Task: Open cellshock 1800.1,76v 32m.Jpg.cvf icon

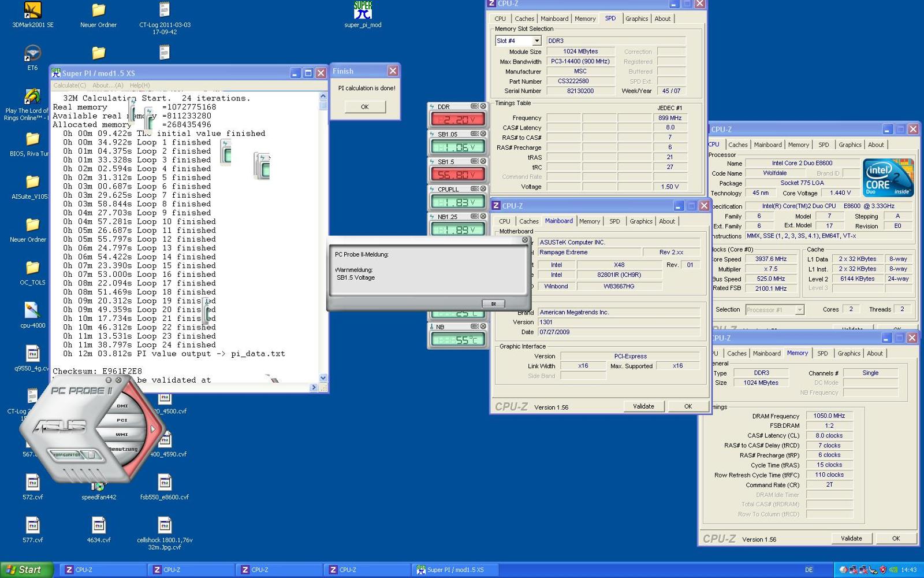Action: pyautogui.click(x=165, y=533)
